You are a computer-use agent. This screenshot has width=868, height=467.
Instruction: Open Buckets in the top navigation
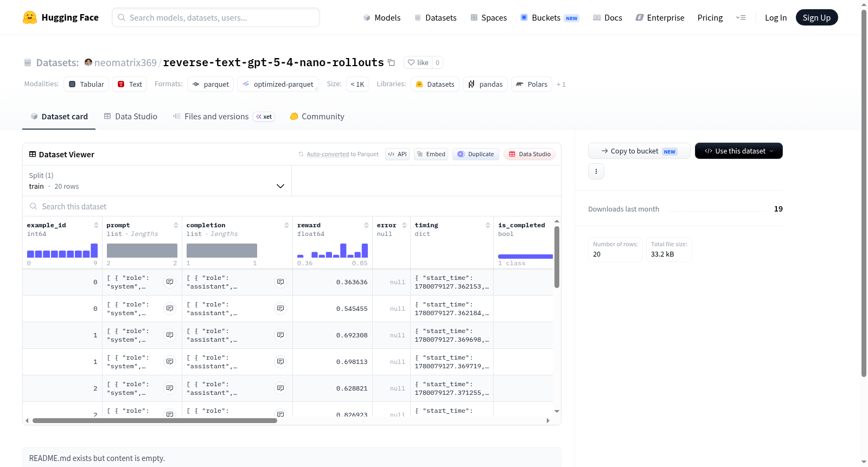pos(550,18)
